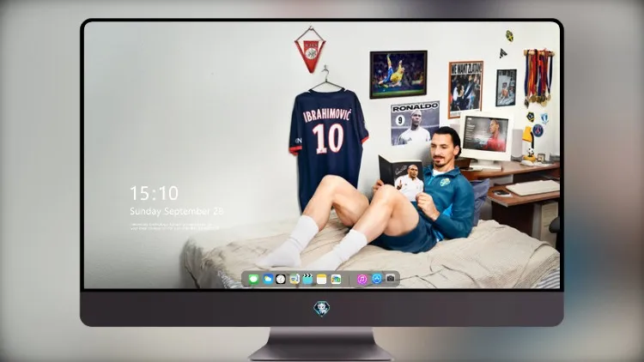Launch the clapperboard video app
Viewport: 644px width, 362px height.
coord(307,280)
